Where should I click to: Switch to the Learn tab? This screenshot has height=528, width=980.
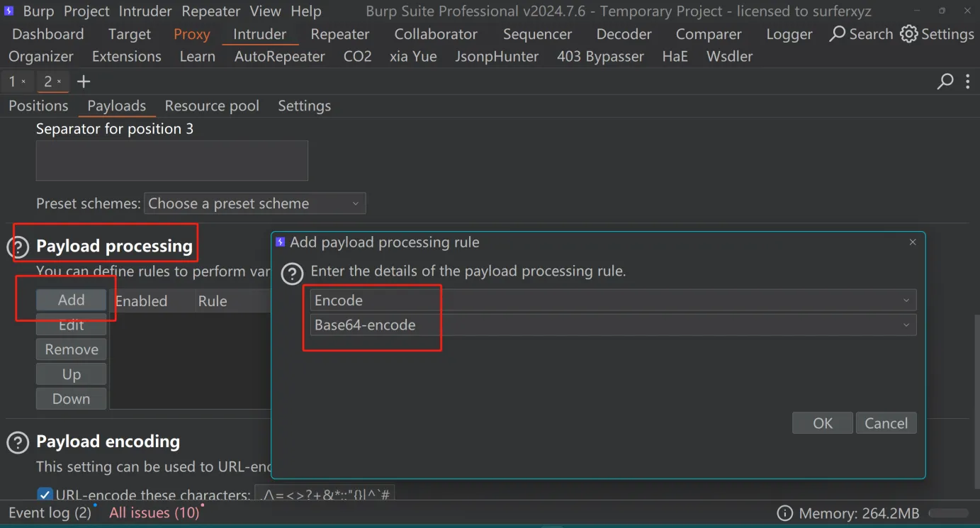point(198,56)
